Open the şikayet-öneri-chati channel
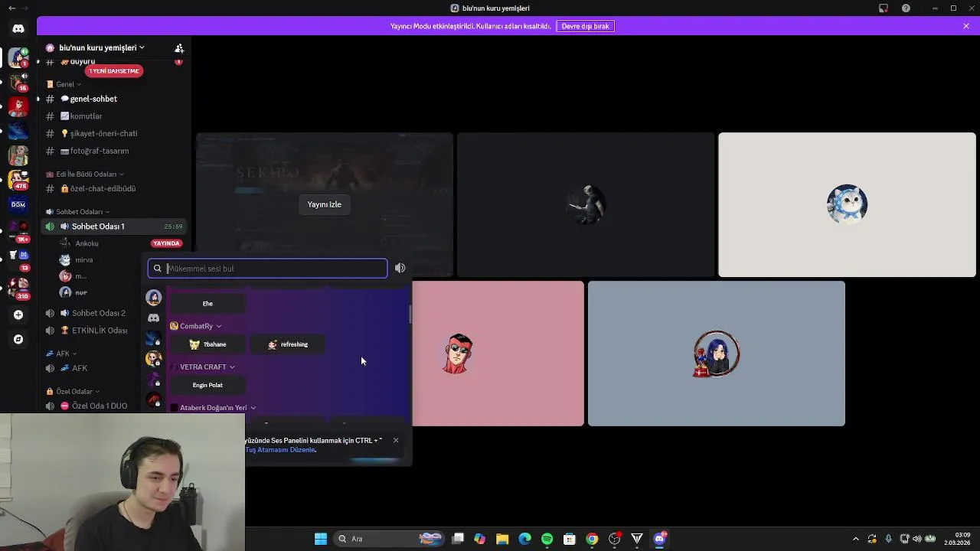Image resolution: width=980 pixels, height=551 pixels. coord(113,133)
